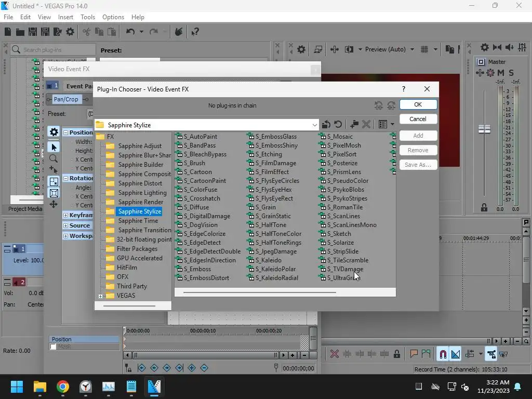Open the Mixing Console icon in Master Bus
532x399 pixels.
[522, 47]
